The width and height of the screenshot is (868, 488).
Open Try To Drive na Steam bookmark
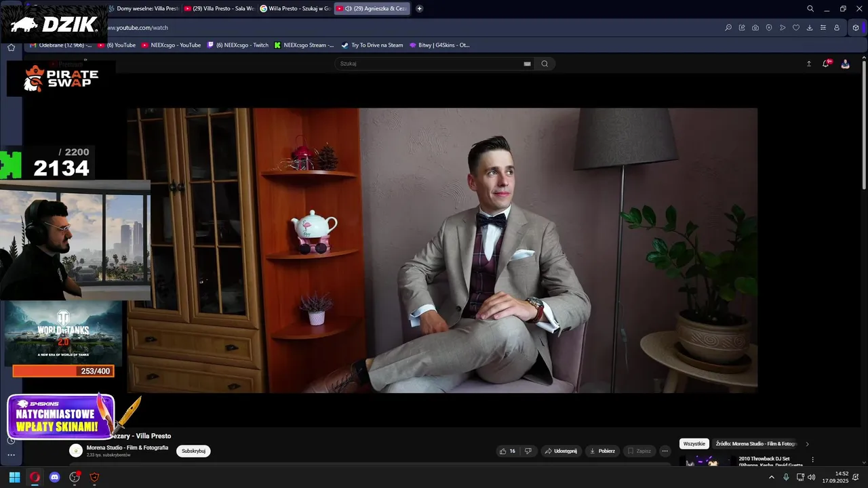click(x=372, y=45)
